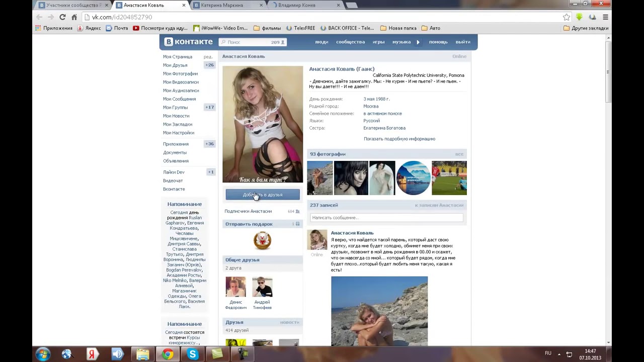Viewport: 644px width, 362px height.
Task: Open Подписчики Анастасии subscribers list
Action: pos(248,211)
